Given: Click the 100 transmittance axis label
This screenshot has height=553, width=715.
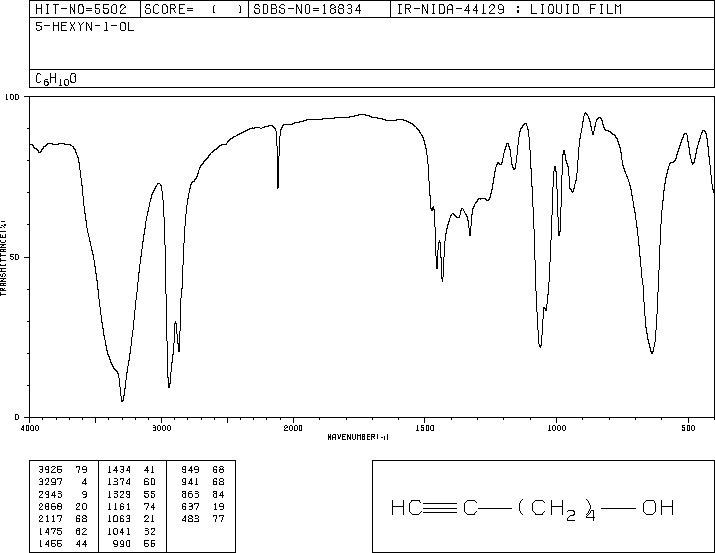Looking at the screenshot, I should pyautogui.click(x=12, y=97).
